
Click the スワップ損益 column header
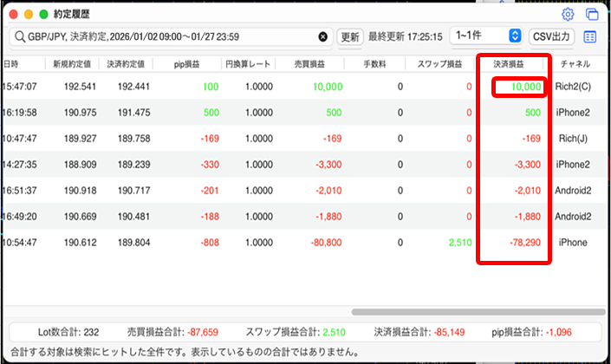click(x=439, y=64)
